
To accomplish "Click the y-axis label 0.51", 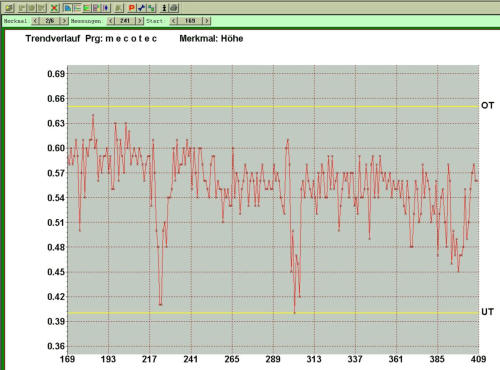I will click(x=56, y=222).
